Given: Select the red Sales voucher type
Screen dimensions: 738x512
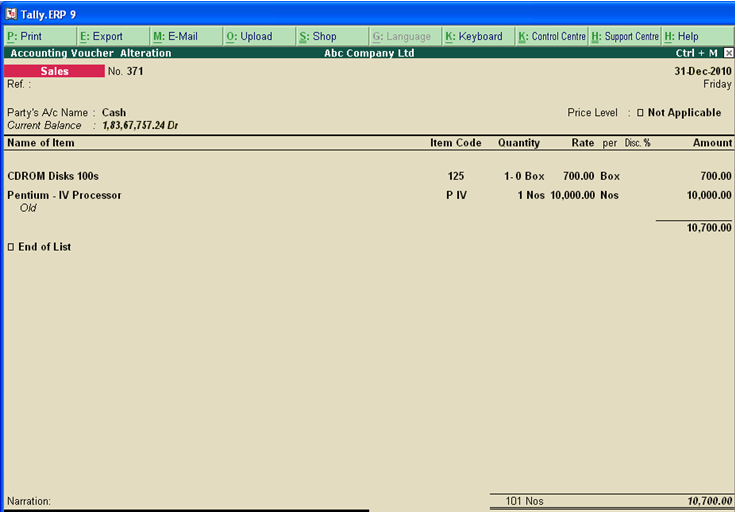Looking at the screenshot, I should pos(54,71).
